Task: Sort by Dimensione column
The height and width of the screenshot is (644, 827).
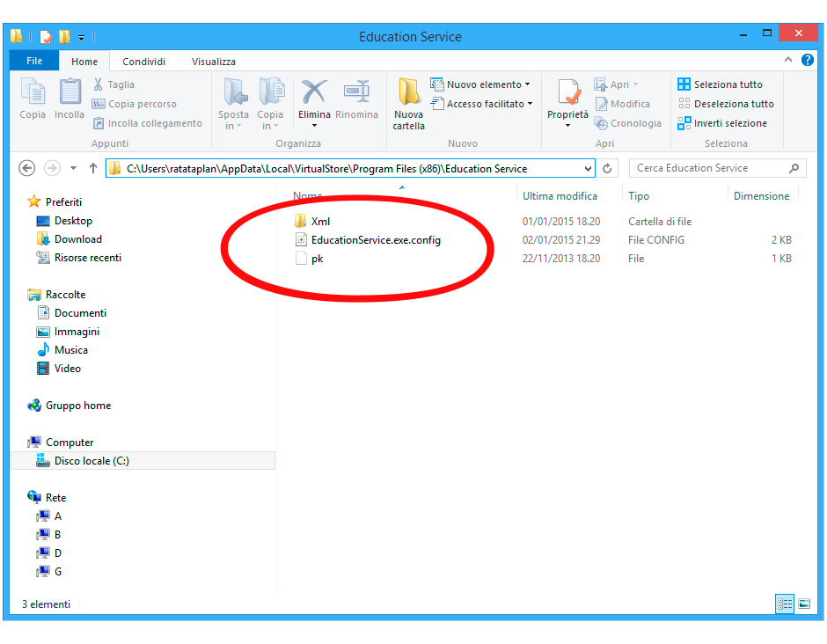Action: [x=763, y=196]
